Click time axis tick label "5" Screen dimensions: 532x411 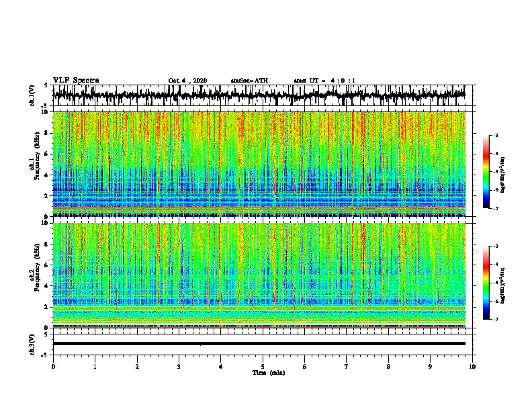click(x=263, y=367)
